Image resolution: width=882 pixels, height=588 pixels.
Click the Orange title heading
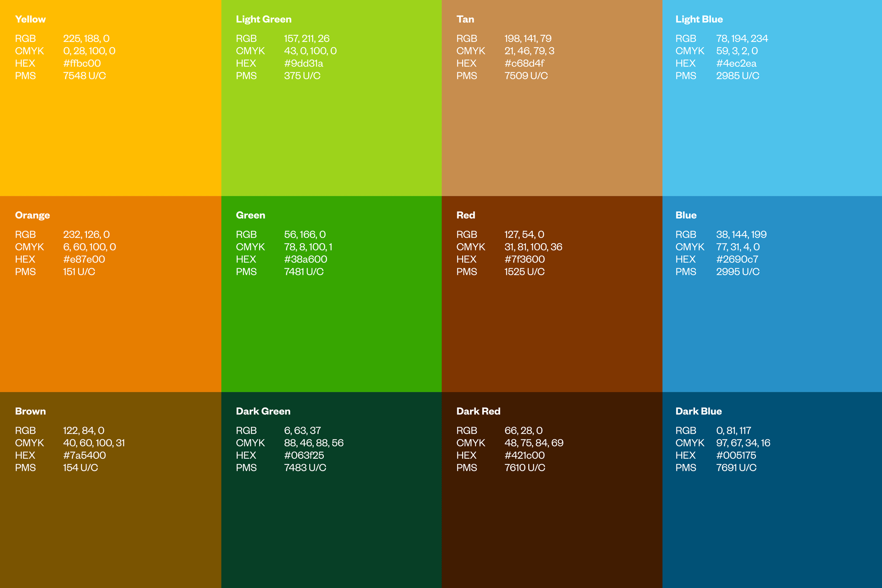[32, 215]
